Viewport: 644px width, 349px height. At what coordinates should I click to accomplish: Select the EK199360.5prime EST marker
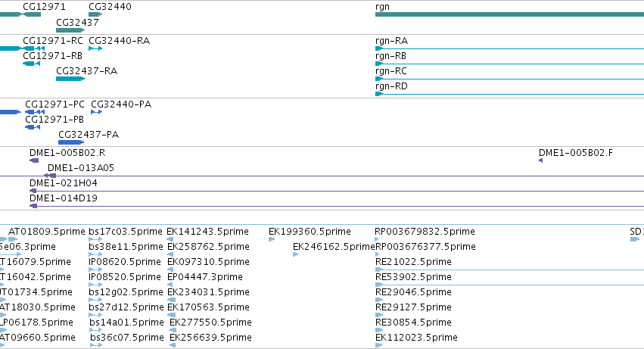tap(272, 239)
